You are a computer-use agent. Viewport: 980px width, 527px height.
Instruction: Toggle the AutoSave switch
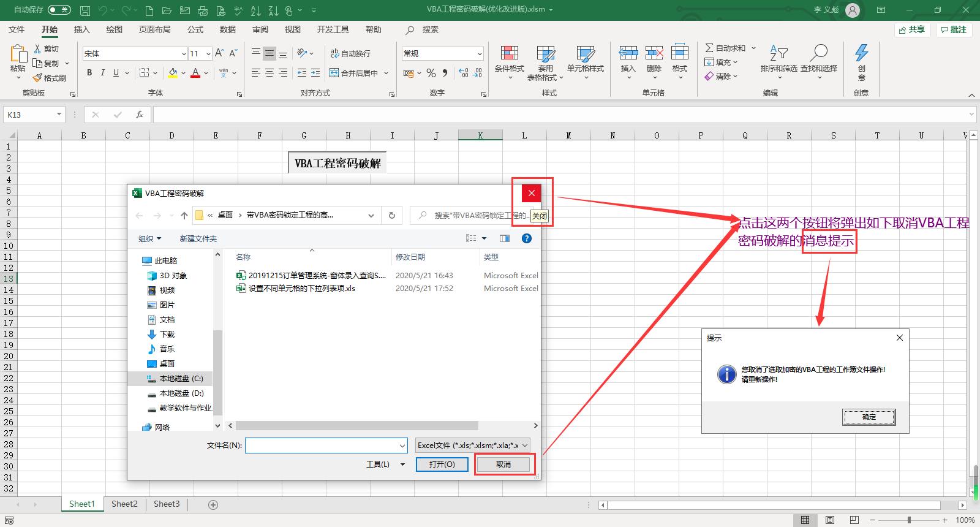point(59,10)
